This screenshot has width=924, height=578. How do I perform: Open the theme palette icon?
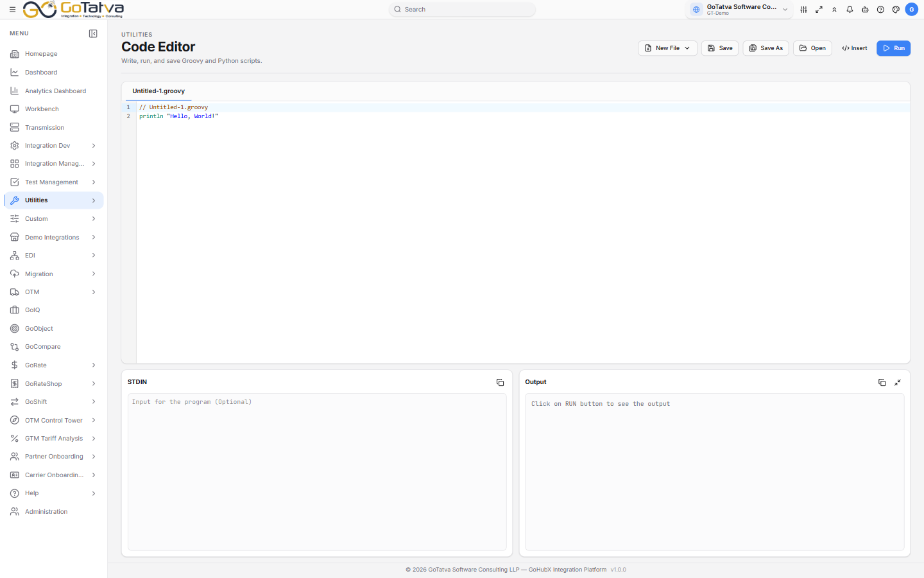tap(896, 10)
